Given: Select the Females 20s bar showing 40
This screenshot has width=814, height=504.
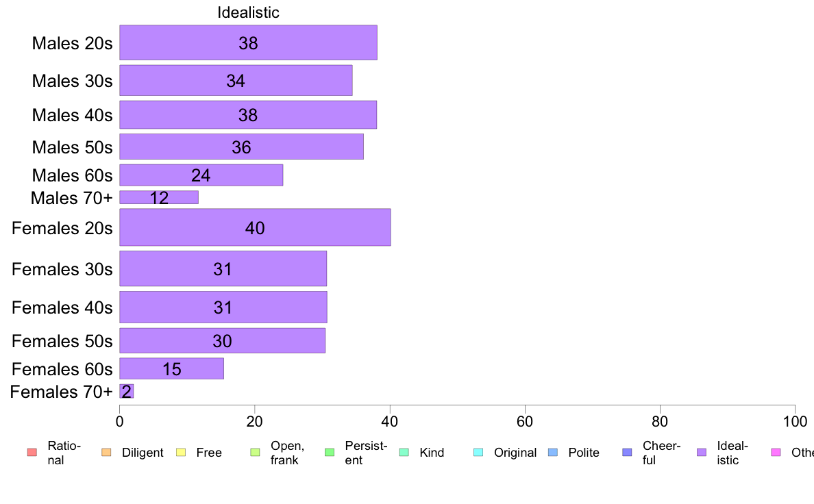Looking at the screenshot, I should [255, 227].
